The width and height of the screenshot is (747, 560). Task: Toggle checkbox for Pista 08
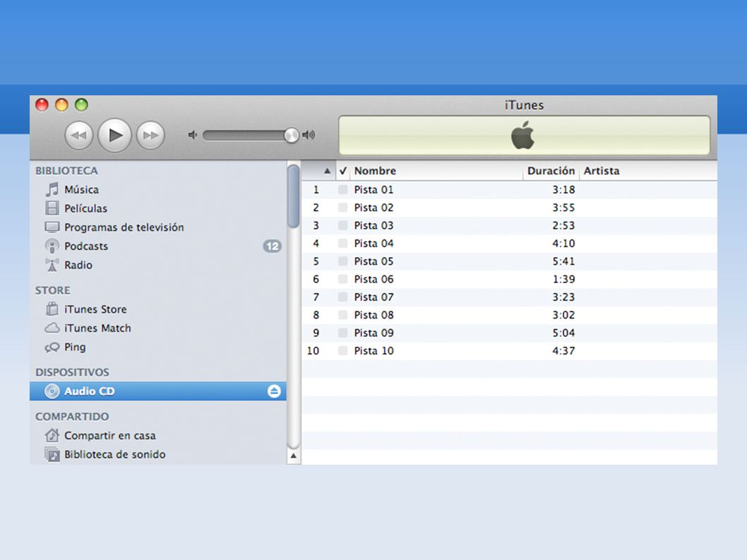[342, 314]
